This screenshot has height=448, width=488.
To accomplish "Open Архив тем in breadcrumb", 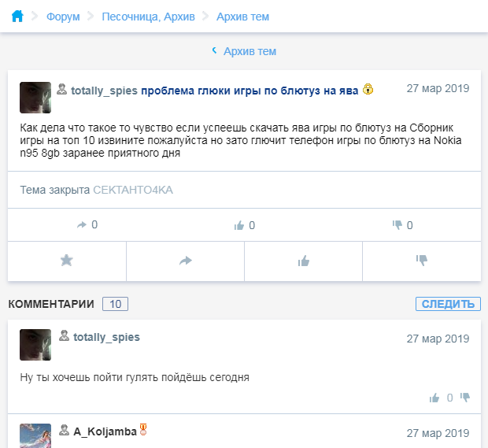I will (x=242, y=17).
